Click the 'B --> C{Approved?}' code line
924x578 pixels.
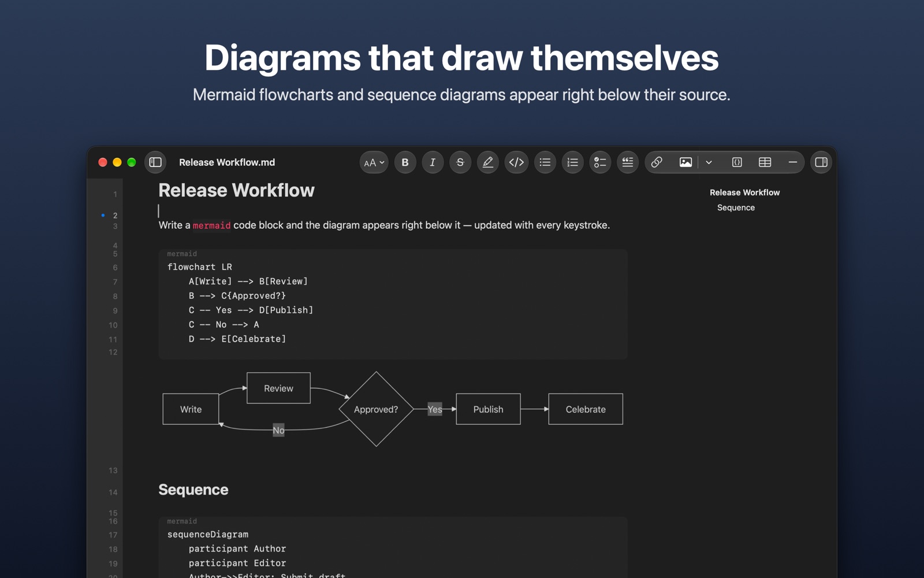237,296
